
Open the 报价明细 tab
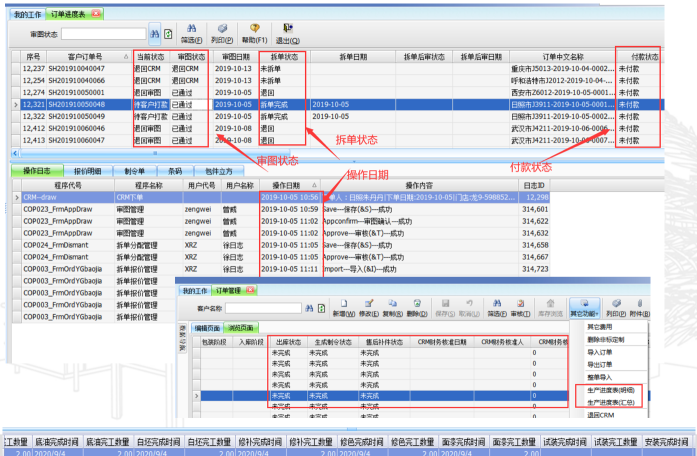click(x=88, y=171)
